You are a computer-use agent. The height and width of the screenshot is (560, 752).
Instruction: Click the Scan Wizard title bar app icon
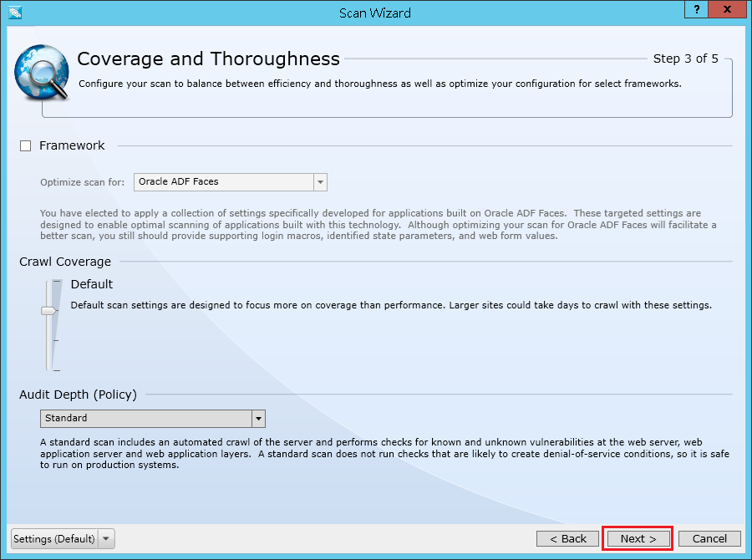15,13
